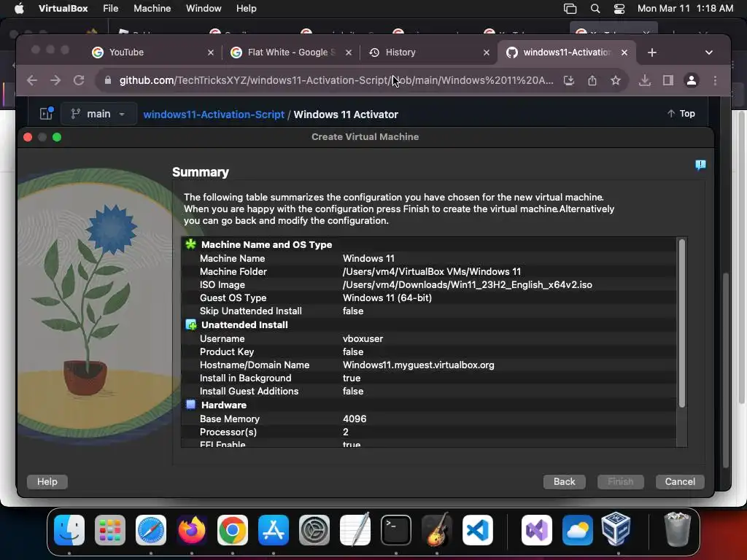Open Launchpad from the dock

[110, 530]
